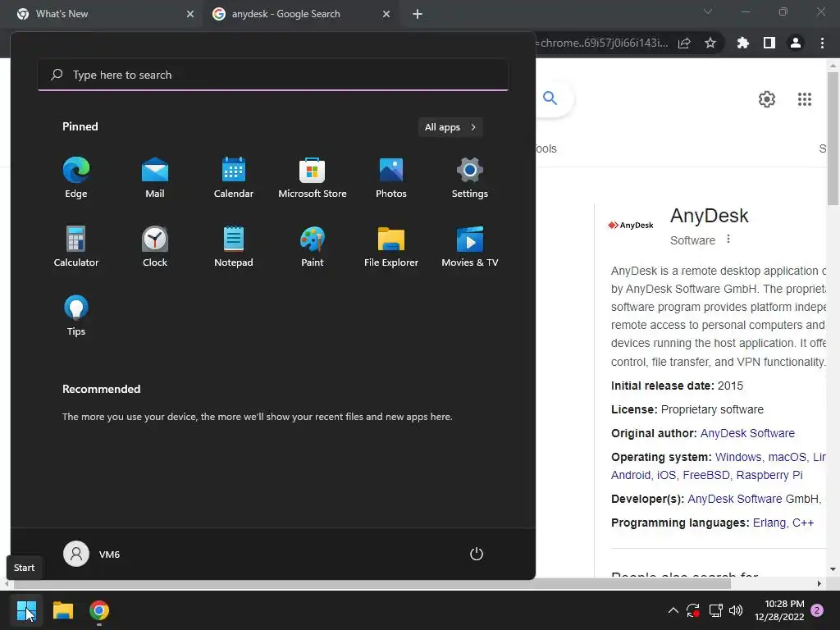Open the VM6 user account menu
This screenshot has width=840, height=630.
click(x=92, y=554)
